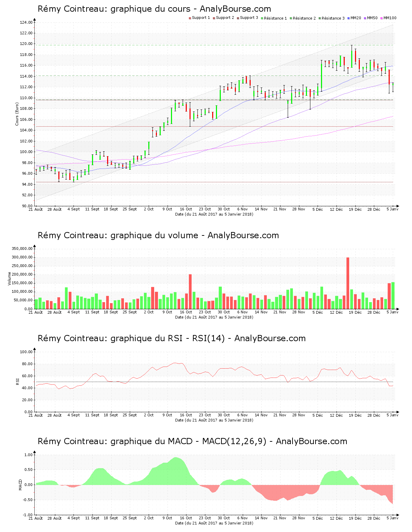Viewport: 412px width, 532px height.
Task: Select the Support 2 legend label
Action: point(225,18)
